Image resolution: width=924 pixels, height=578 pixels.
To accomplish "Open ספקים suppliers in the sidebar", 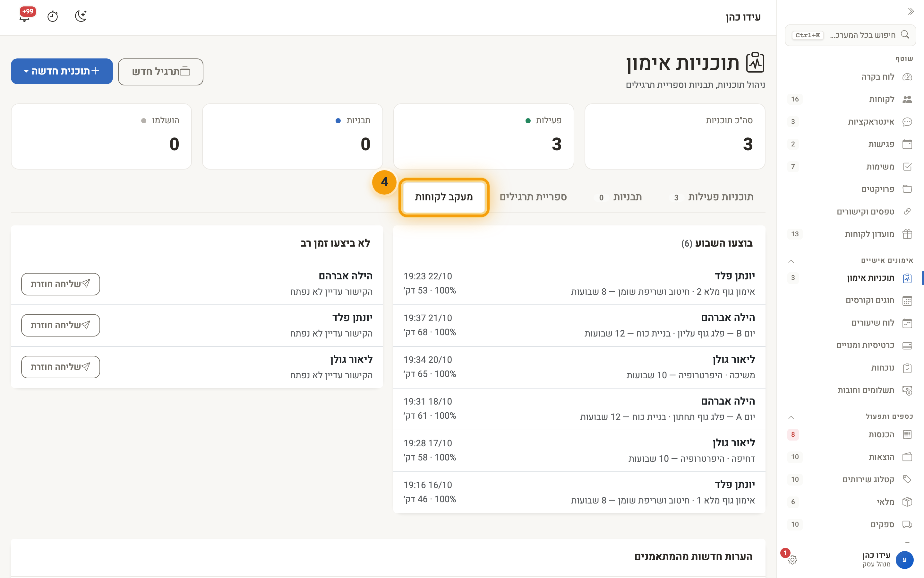I will click(850, 524).
